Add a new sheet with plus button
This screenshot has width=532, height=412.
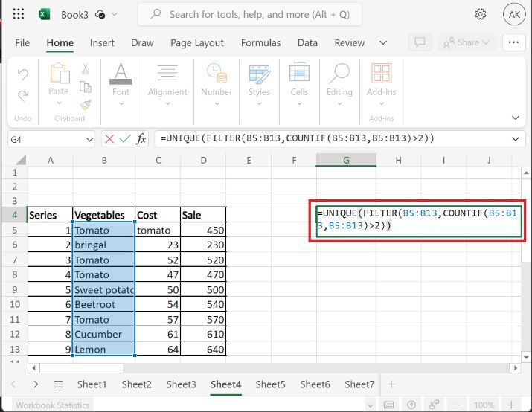[x=391, y=384]
